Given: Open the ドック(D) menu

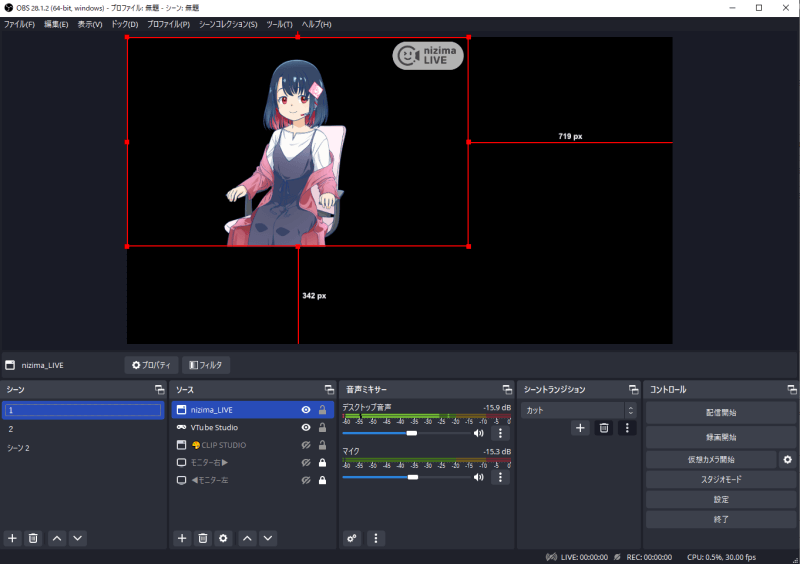Looking at the screenshot, I should [124, 24].
